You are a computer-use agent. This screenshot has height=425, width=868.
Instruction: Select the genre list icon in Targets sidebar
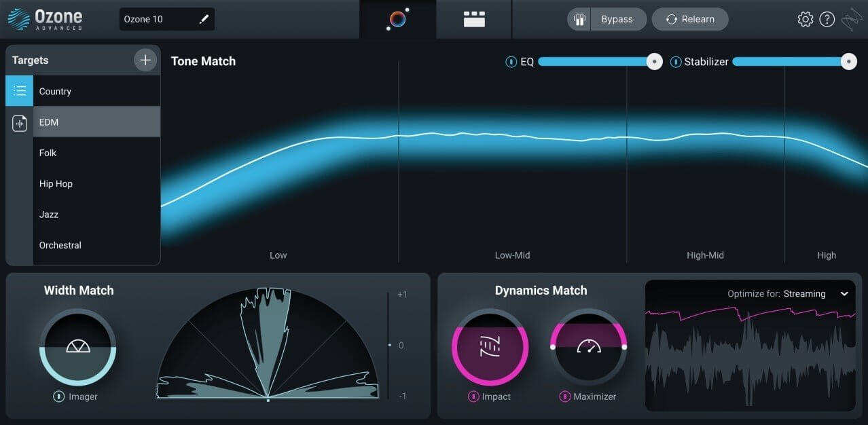[x=19, y=90]
